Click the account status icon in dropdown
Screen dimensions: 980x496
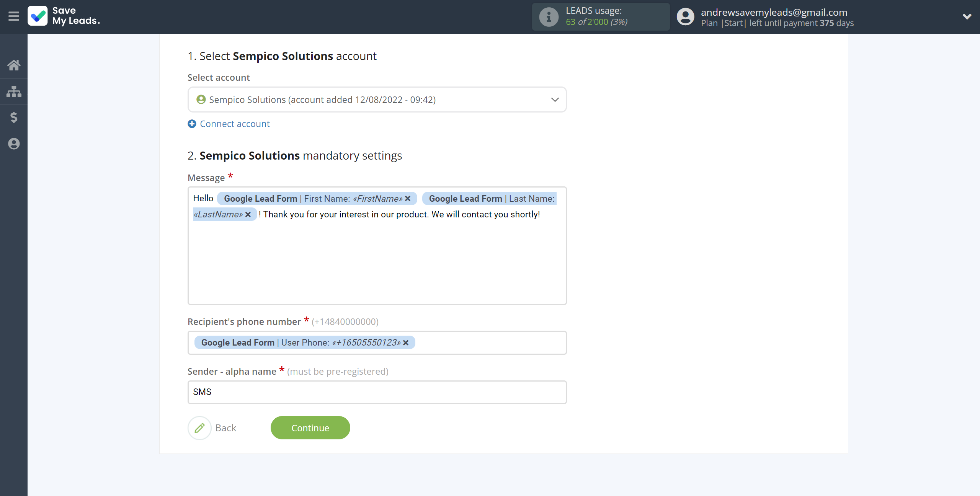[201, 100]
